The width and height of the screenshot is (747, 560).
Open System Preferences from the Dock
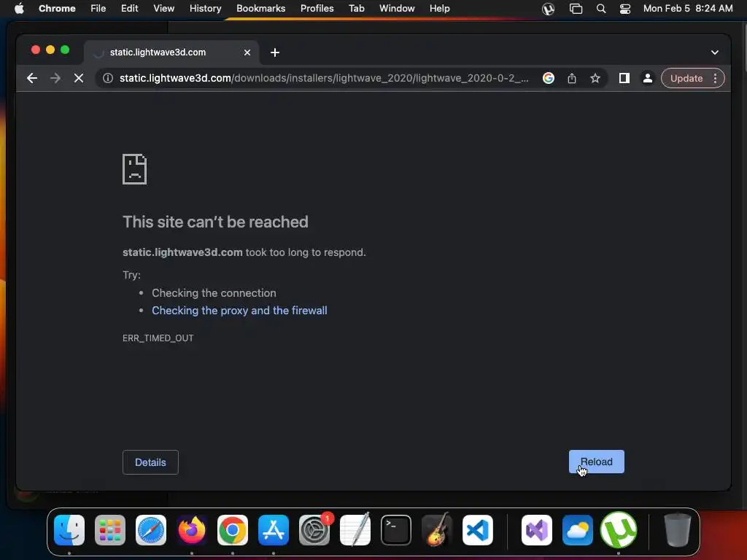click(314, 530)
